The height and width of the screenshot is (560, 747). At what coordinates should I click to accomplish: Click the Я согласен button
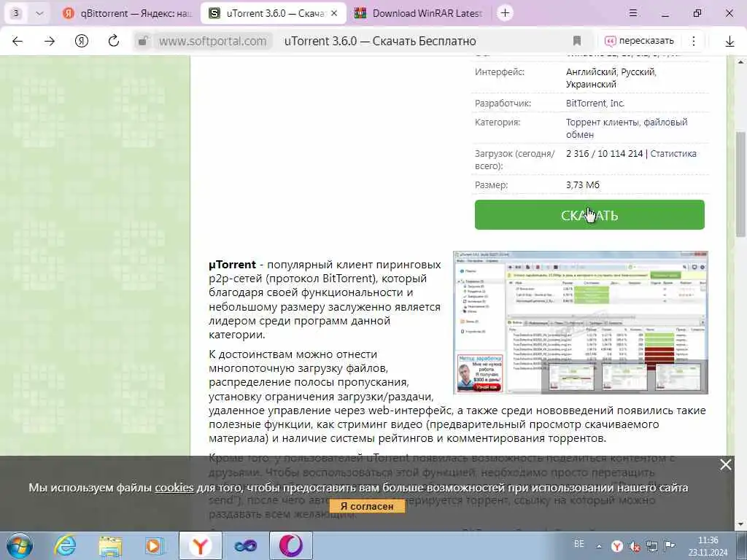(x=368, y=506)
